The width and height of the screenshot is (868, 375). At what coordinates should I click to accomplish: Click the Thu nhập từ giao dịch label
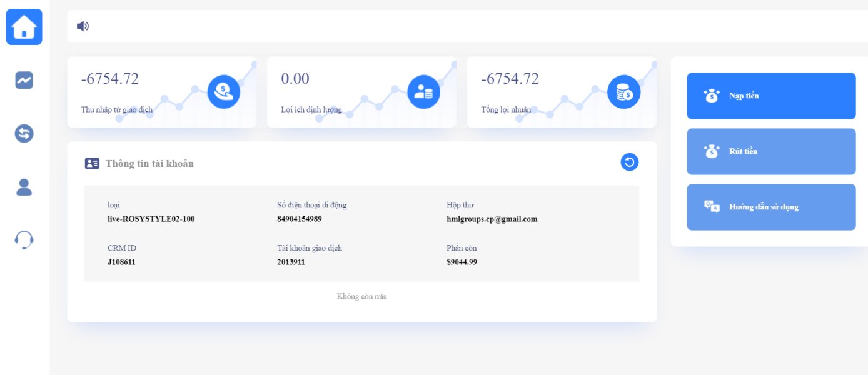click(x=117, y=110)
